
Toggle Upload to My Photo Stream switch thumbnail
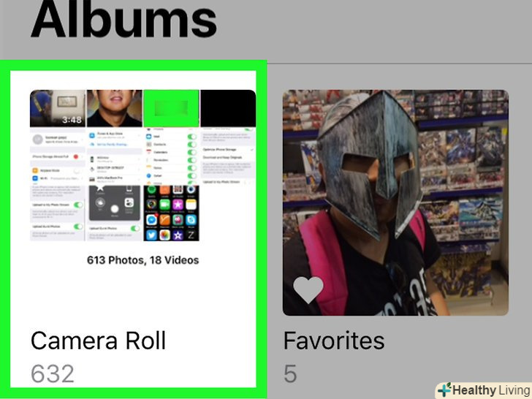pyautogui.click(x=78, y=205)
